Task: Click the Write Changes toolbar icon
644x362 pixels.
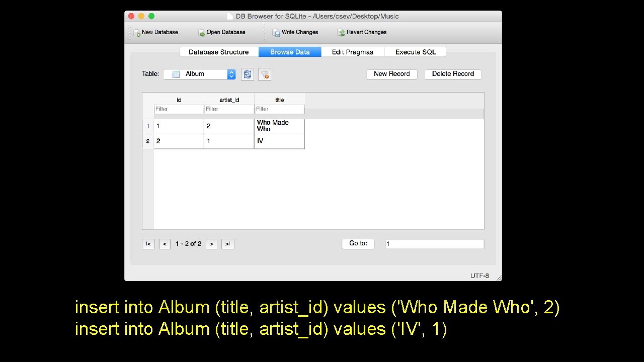Action: (x=276, y=33)
